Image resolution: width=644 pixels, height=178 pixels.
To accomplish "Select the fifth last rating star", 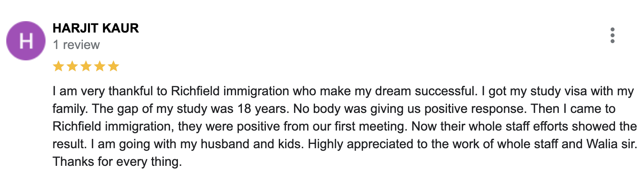I will pos(113,66).
